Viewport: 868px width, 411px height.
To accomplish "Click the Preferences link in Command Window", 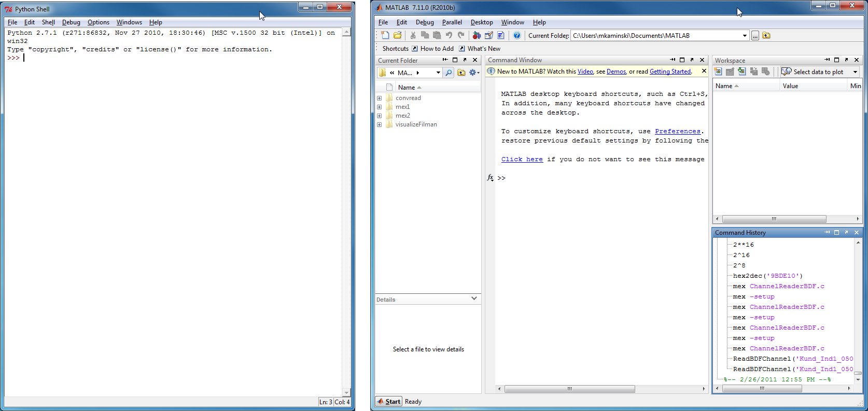I will [677, 132].
